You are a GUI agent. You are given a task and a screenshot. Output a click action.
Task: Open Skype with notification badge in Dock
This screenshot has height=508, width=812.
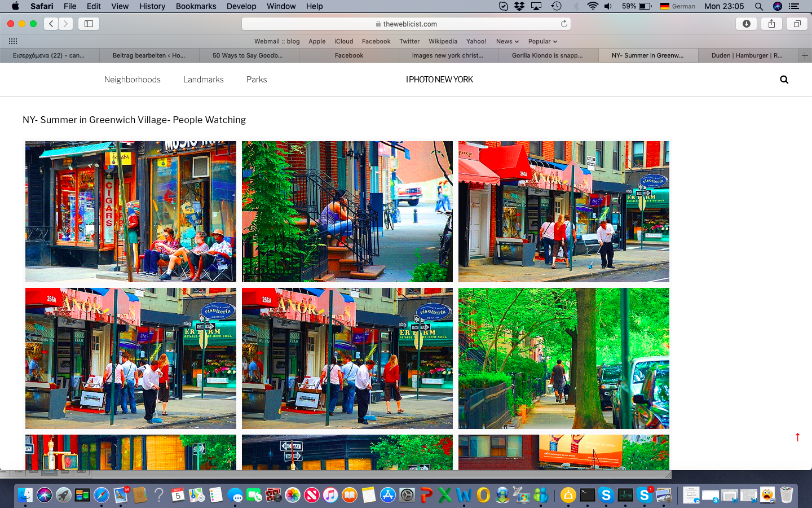(x=644, y=495)
